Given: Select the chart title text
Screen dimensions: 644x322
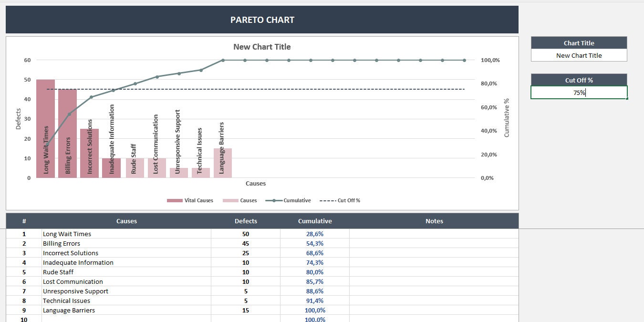Looking at the screenshot, I should point(262,47).
